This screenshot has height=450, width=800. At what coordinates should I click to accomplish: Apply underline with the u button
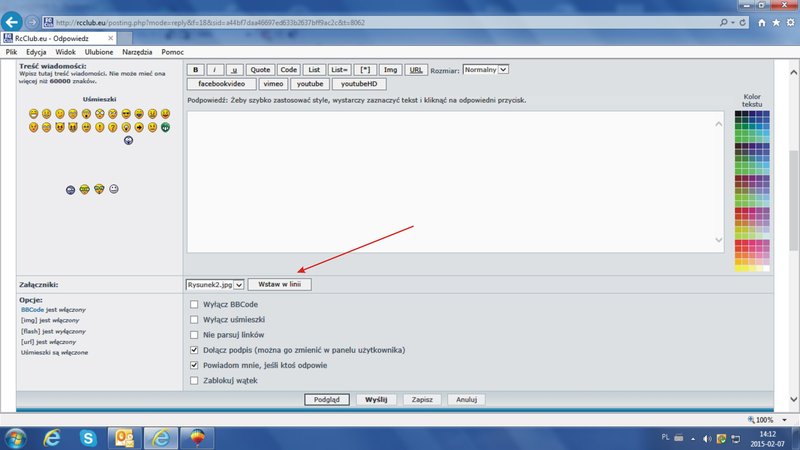pyautogui.click(x=234, y=70)
